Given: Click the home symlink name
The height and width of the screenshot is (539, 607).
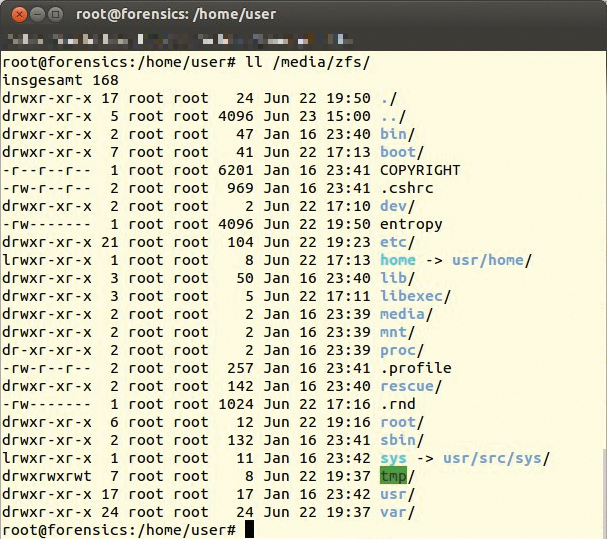Looking at the screenshot, I should [398, 260].
